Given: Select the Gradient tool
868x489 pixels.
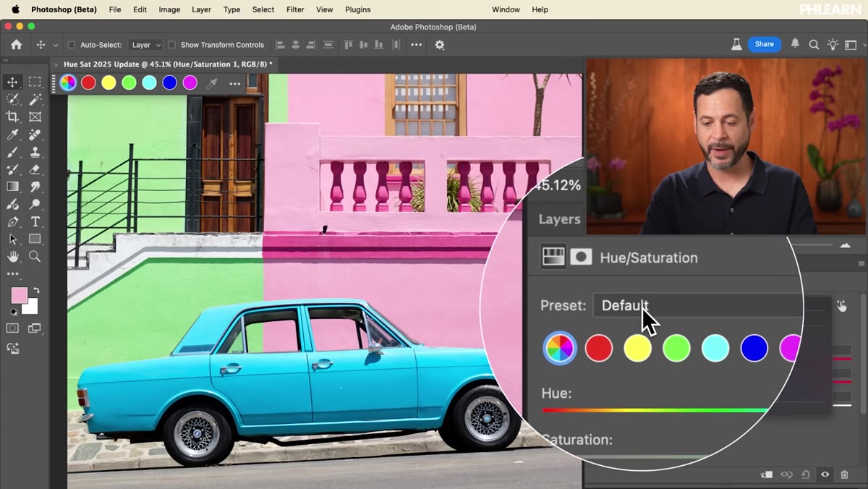Looking at the screenshot, I should pos(12,187).
